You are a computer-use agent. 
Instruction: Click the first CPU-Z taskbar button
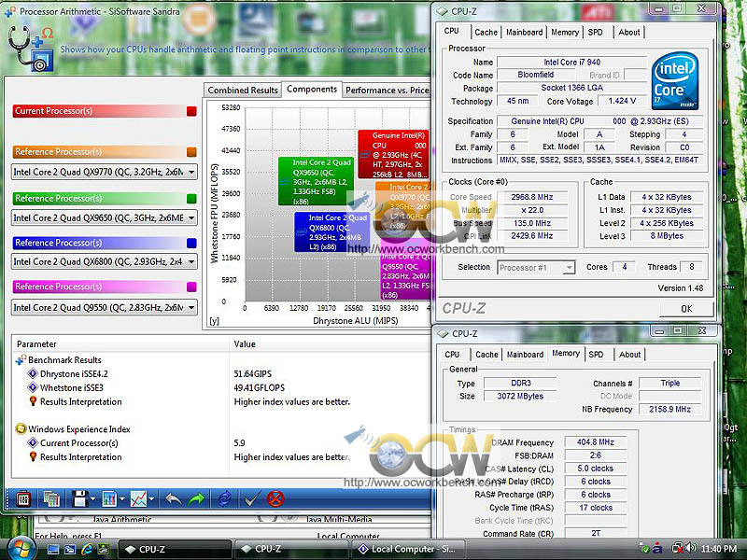tap(175, 549)
